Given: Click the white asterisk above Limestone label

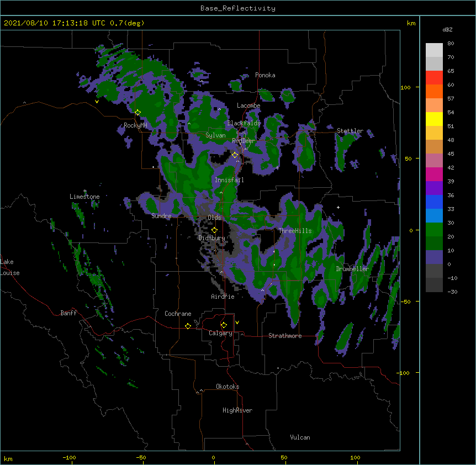Looking at the screenshot, I should pos(85,191).
